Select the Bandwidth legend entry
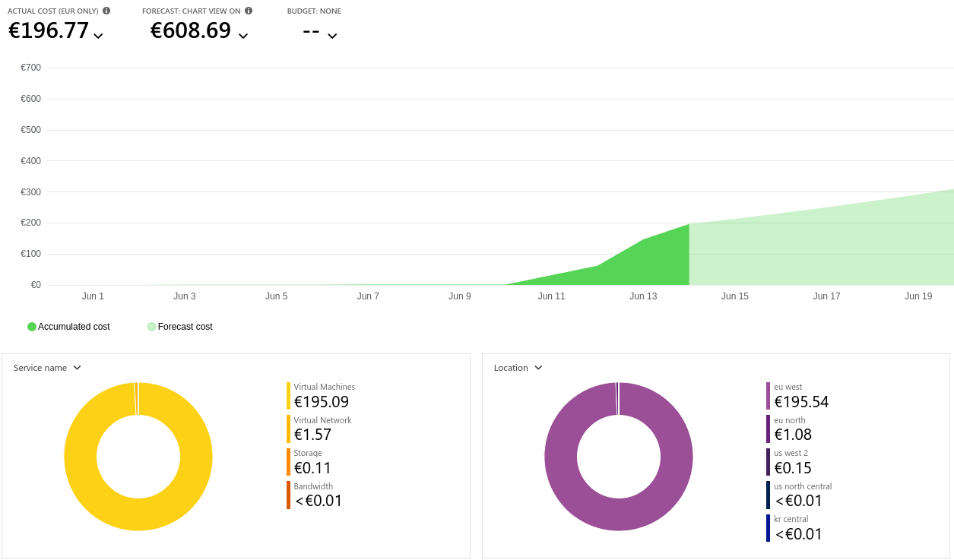 point(318,495)
